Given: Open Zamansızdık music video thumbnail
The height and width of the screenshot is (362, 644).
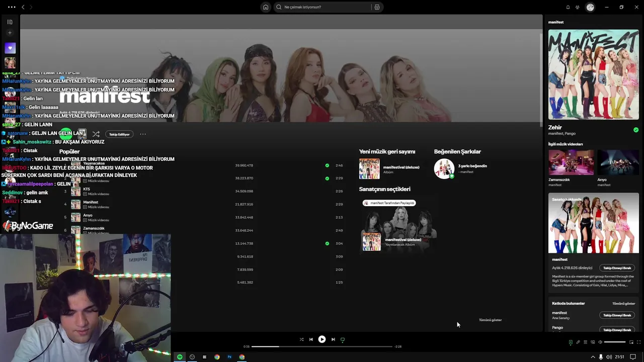Looking at the screenshot, I should 571,162.
